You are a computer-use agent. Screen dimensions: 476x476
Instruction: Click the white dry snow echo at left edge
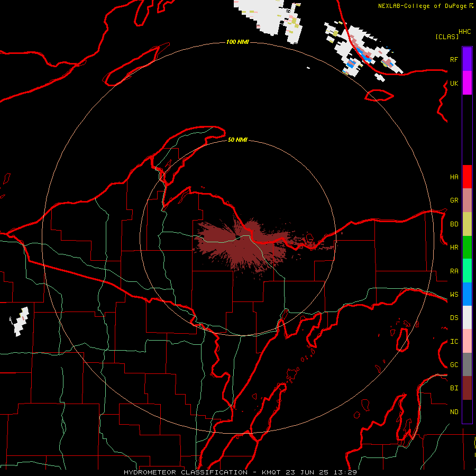coord(20,322)
